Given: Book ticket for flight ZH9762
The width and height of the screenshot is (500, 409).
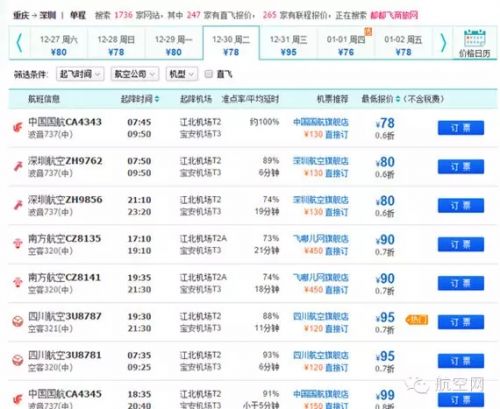Looking at the screenshot, I should 461,167.
